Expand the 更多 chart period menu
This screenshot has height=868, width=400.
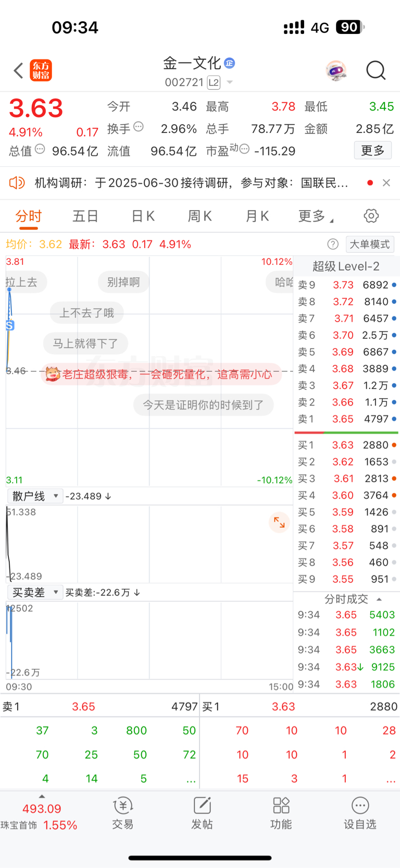point(316,216)
